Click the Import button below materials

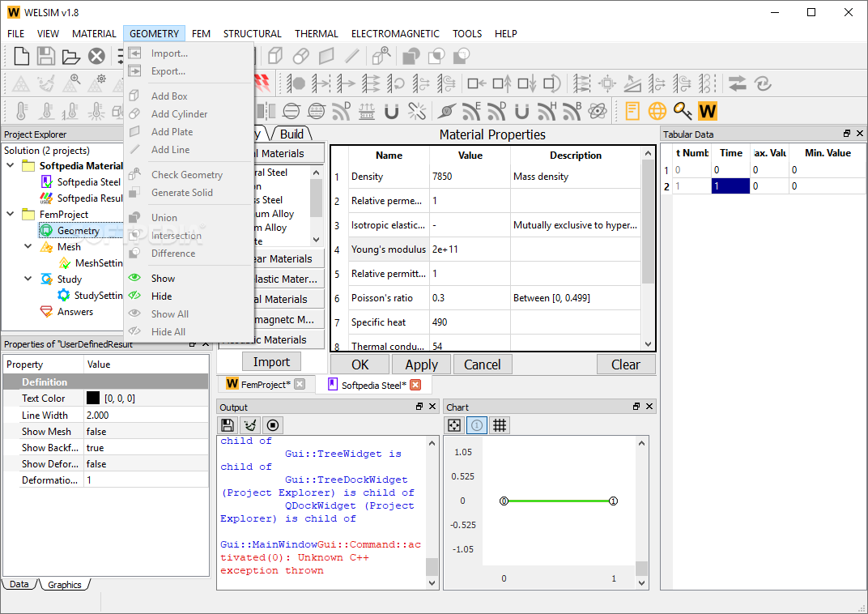tap(271, 361)
